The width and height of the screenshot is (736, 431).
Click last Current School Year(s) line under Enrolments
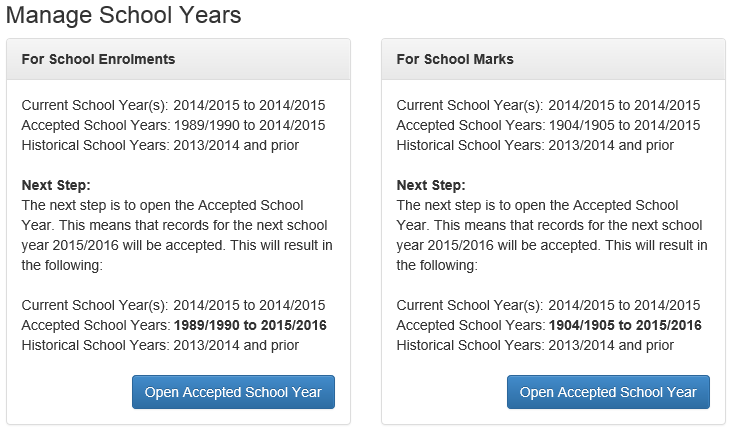173,305
